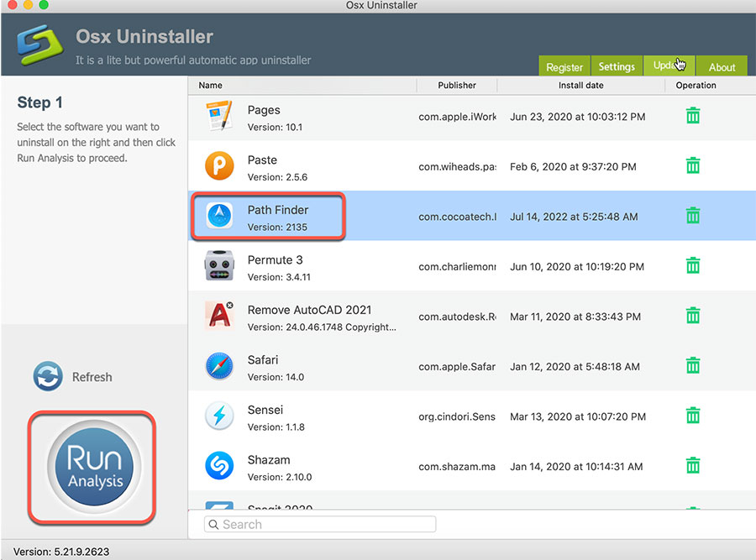
Task: Click the trash icon for Shazam
Action: (x=692, y=466)
